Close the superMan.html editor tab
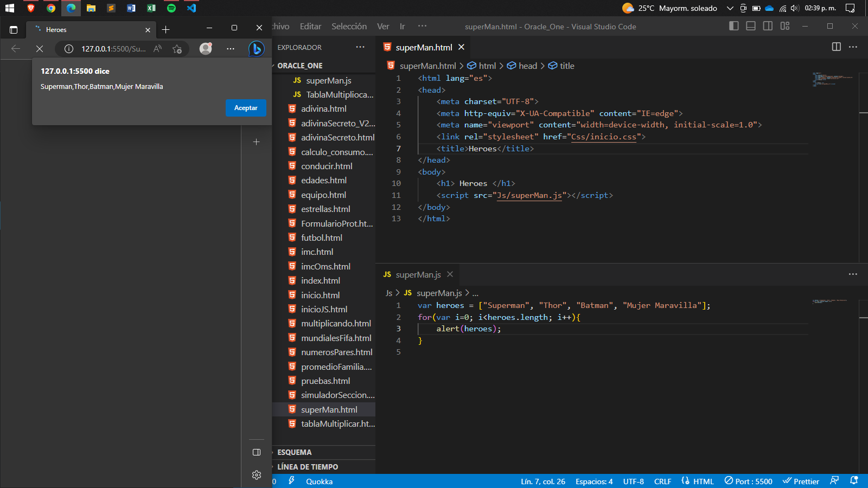The image size is (868, 488). click(461, 47)
